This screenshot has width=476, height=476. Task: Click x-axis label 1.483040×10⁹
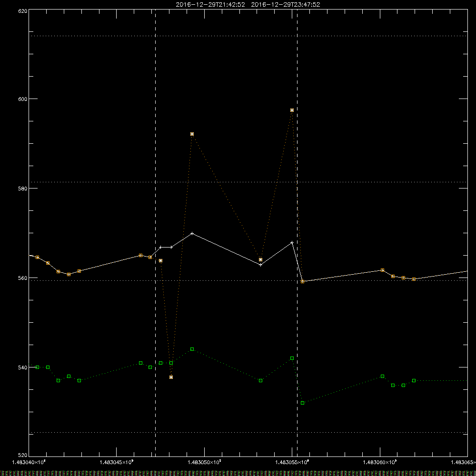click(29, 462)
